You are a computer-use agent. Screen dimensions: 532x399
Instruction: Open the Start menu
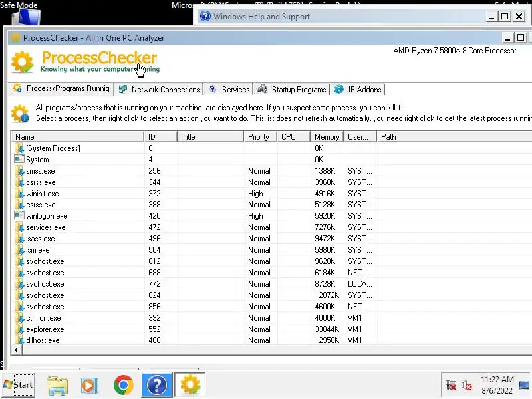(x=19, y=385)
